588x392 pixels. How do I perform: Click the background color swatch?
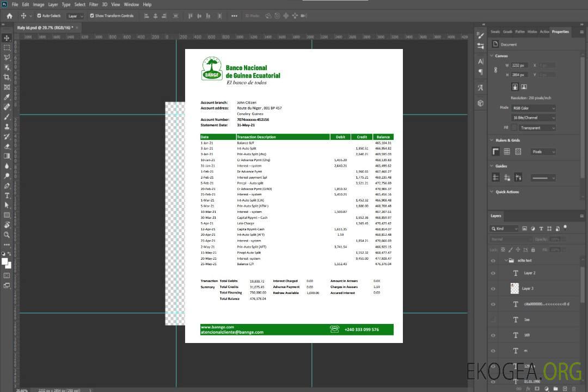pyautogui.click(x=9, y=265)
